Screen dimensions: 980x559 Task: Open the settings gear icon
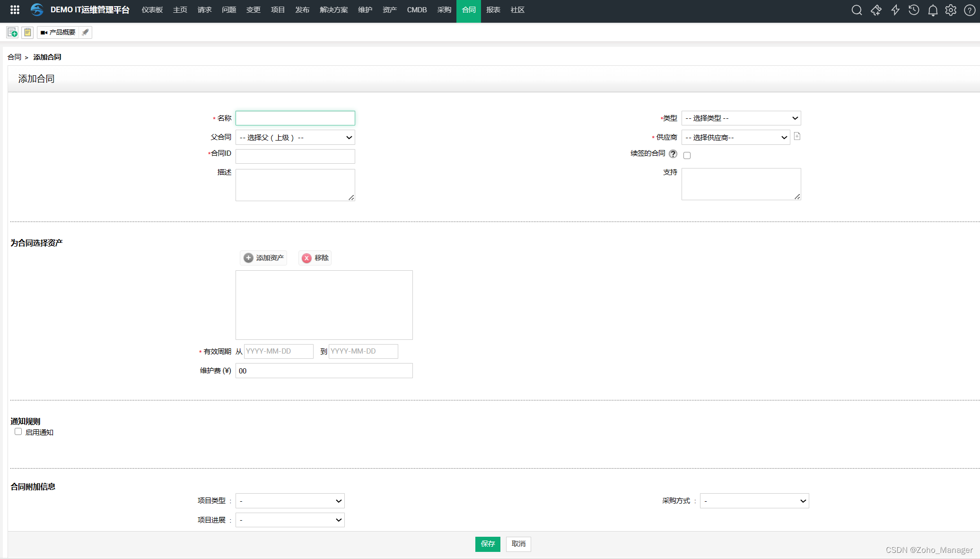pos(951,10)
